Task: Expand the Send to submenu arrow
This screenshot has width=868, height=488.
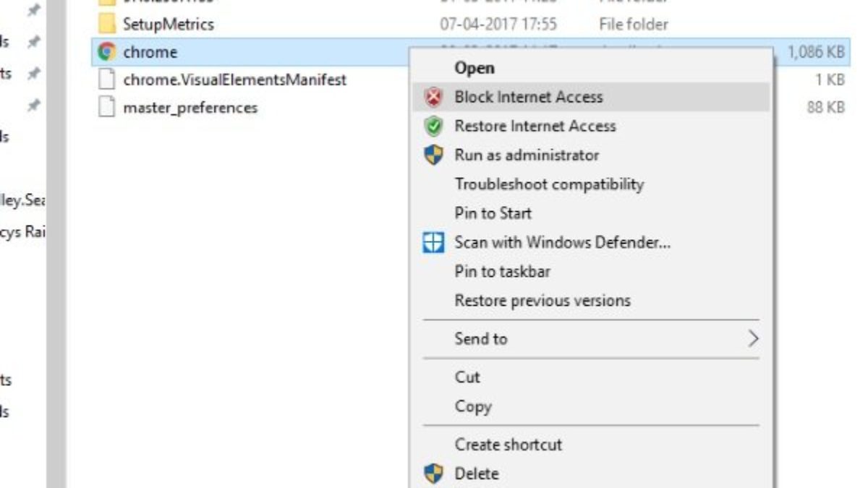Action: (x=753, y=338)
